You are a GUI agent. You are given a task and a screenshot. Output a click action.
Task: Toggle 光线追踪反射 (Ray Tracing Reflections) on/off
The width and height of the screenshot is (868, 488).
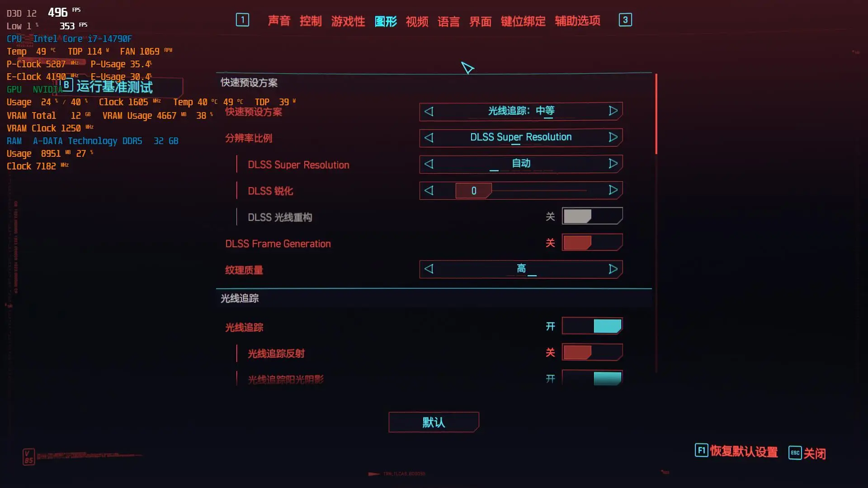pos(591,352)
